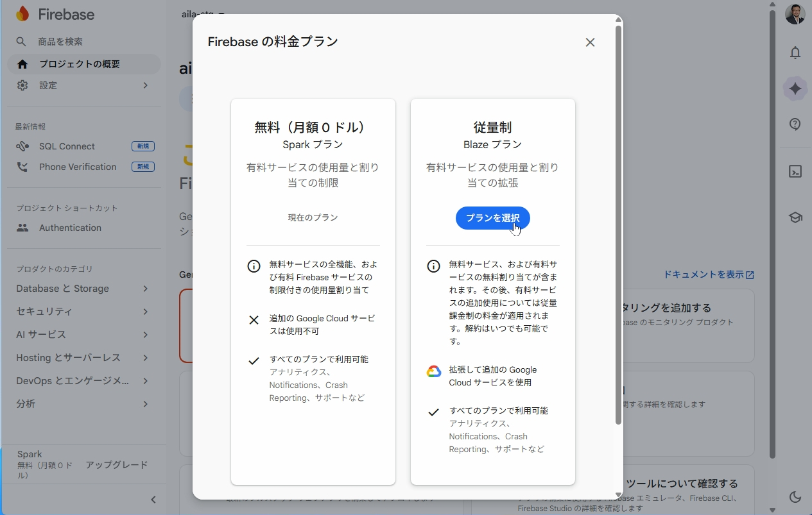Click the Firebase flame logo

pyautogui.click(x=22, y=13)
